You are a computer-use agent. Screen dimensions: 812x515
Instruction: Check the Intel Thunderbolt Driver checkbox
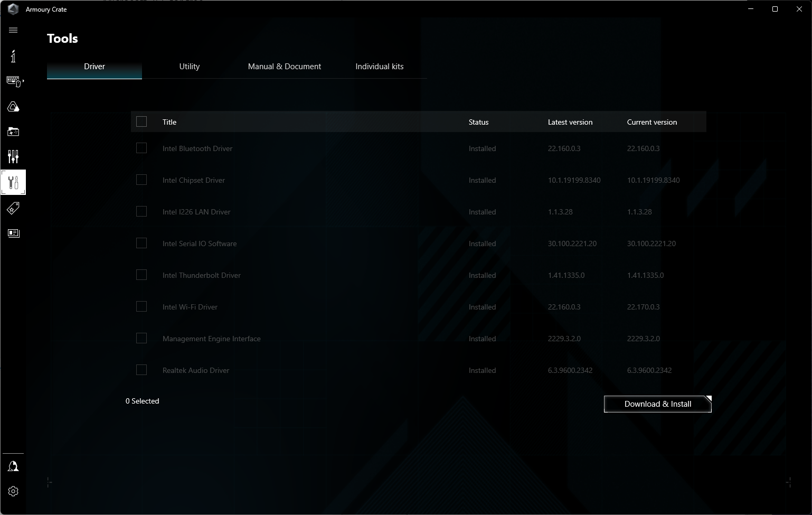[141, 275]
